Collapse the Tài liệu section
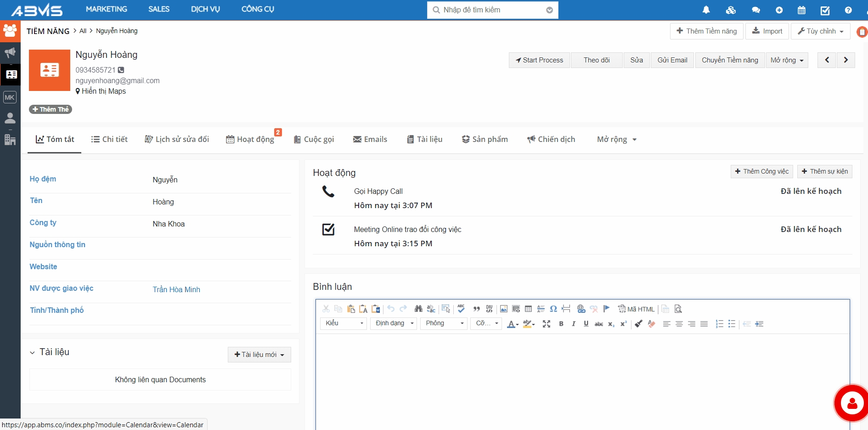 coord(32,353)
